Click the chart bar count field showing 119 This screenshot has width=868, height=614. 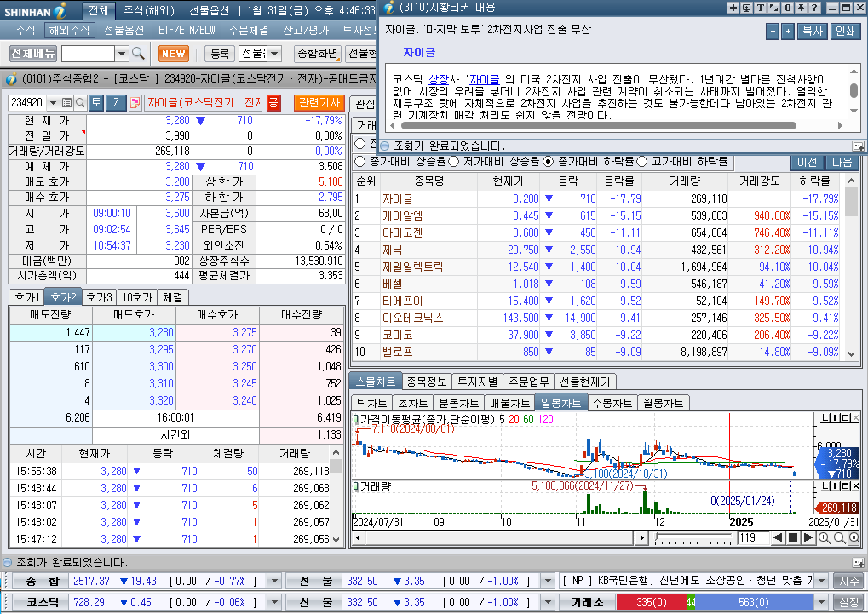click(x=752, y=537)
